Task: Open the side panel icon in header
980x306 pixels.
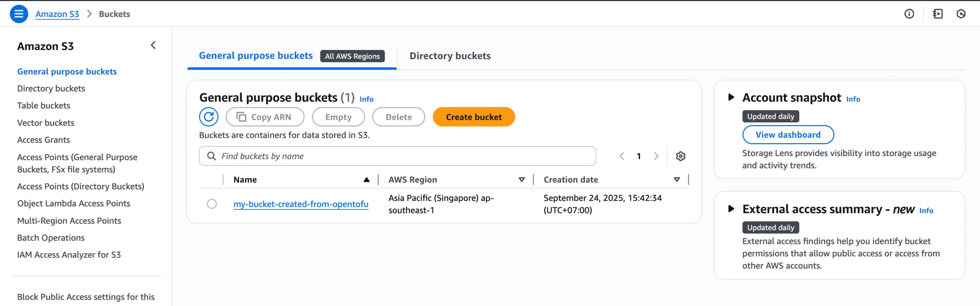Action: click(938, 14)
